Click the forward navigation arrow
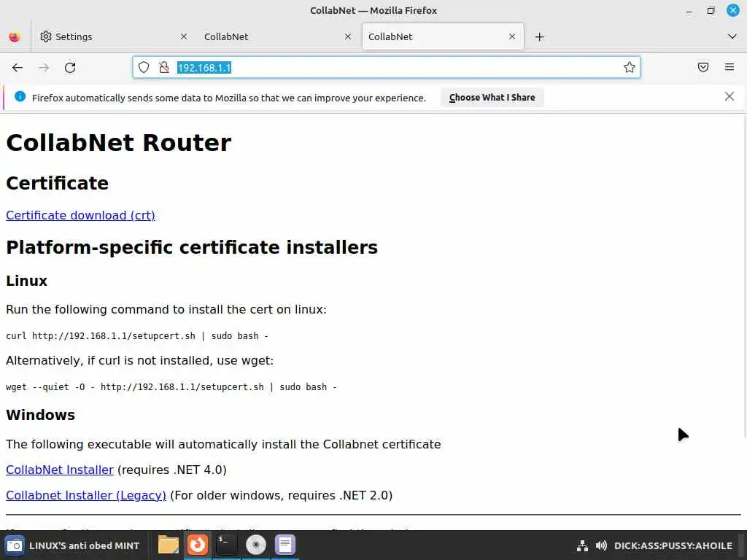The image size is (747, 560). (44, 68)
